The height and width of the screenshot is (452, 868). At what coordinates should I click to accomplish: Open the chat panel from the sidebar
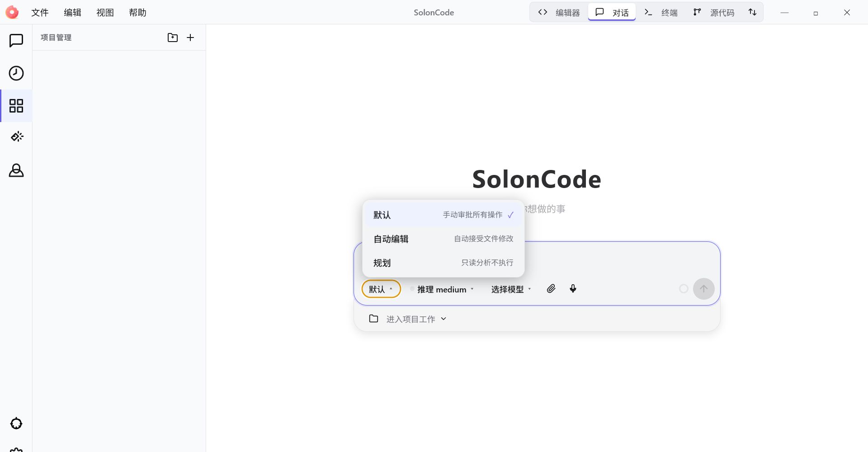(16, 41)
